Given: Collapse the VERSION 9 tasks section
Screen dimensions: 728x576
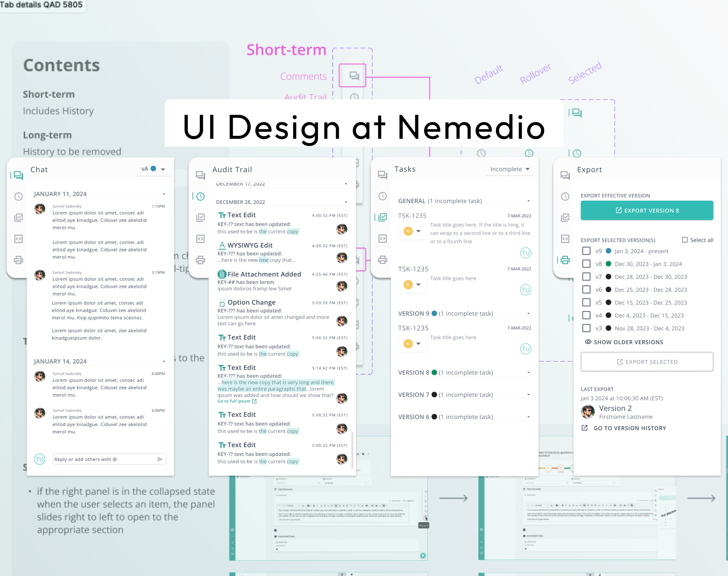Looking at the screenshot, I should [x=528, y=314].
